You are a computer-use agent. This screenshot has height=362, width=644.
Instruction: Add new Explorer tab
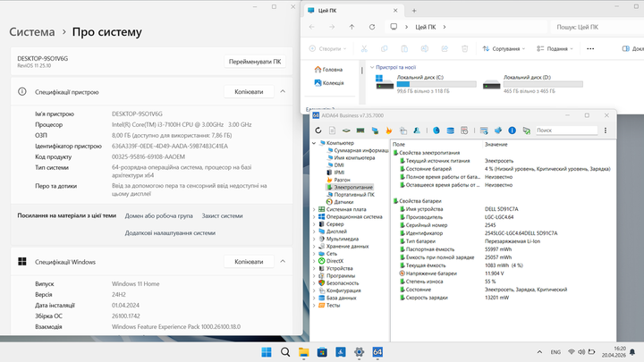(x=414, y=11)
